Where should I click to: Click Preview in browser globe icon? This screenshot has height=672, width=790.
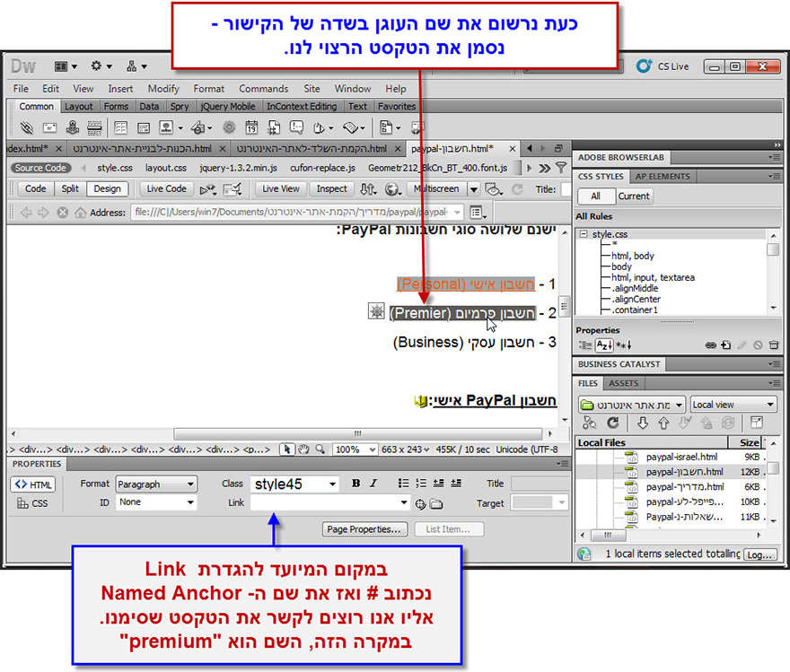tap(391, 189)
